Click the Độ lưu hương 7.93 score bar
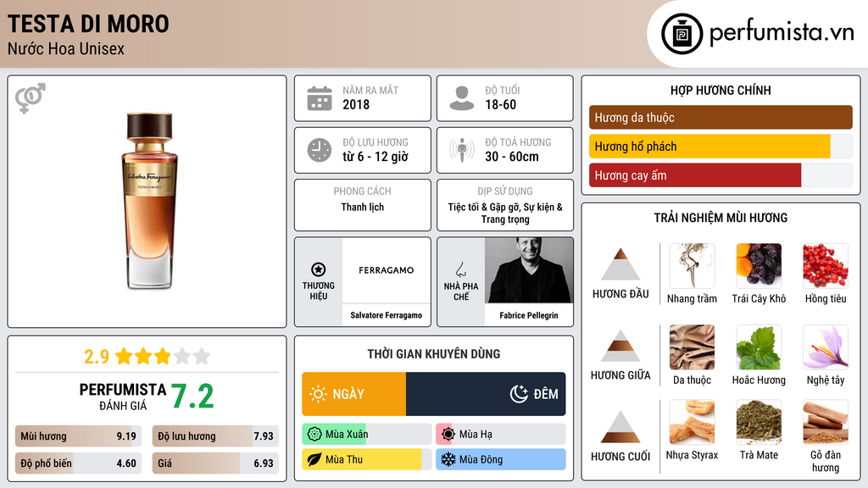The image size is (868, 488). click(x=215, y=436)
